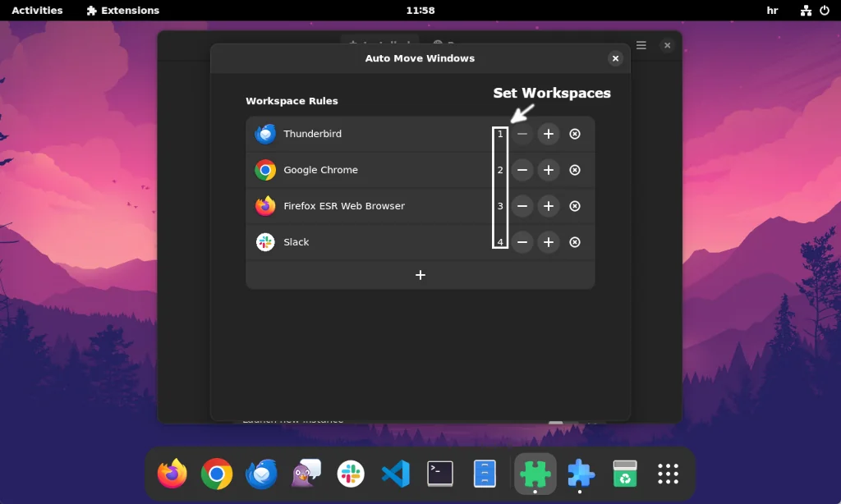This screenshot has width=841, height=504.
Task: Increase Google Chrome's workspace number
Action: 549,170
